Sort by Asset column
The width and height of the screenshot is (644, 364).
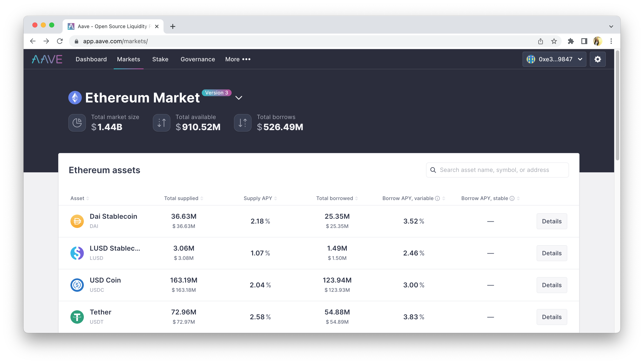click(x=80, y=198)
